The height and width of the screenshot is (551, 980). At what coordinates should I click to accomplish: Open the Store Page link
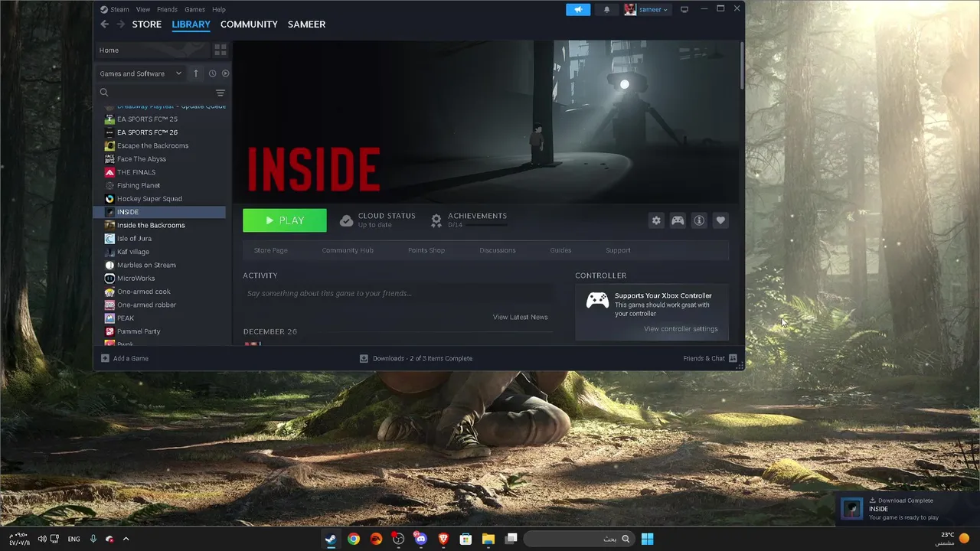click(x=270, y=250)
